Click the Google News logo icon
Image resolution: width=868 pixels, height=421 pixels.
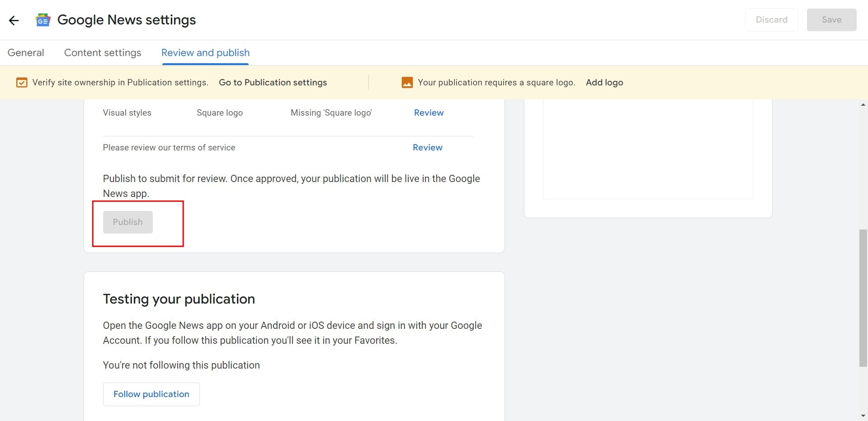click(x=43, y=20)
